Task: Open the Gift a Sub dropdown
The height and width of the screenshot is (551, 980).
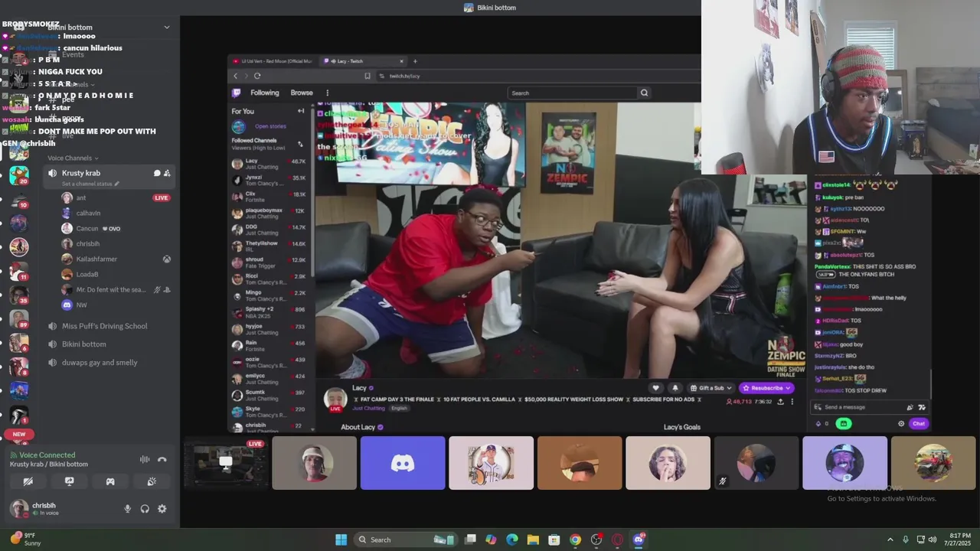Action: (x=711, y=388)
